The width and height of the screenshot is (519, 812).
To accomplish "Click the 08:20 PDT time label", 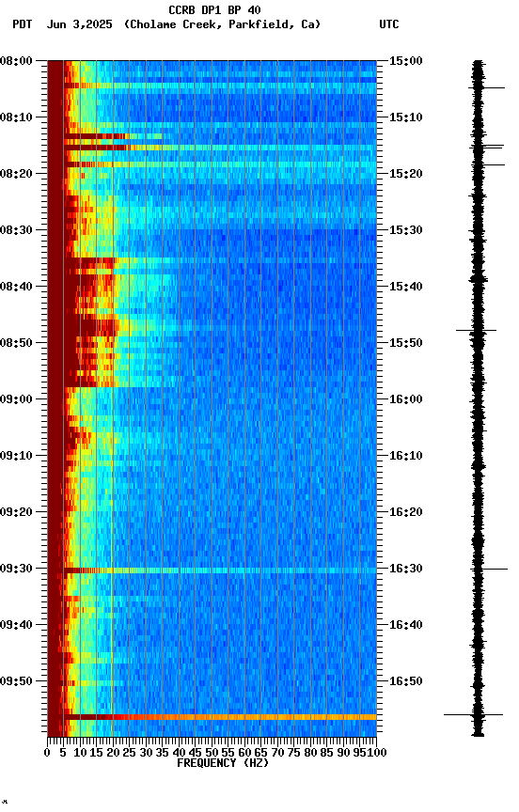I will coord(16,174).
